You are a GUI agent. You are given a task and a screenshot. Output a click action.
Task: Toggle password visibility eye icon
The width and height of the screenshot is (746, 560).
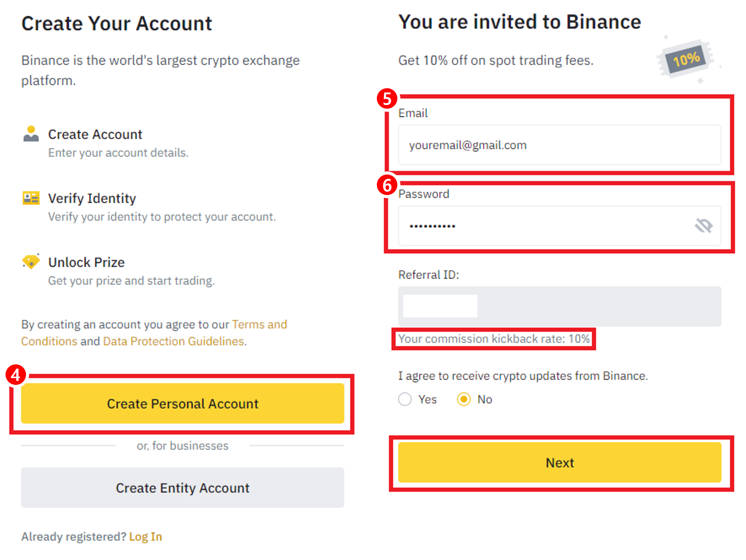point(703,226)
